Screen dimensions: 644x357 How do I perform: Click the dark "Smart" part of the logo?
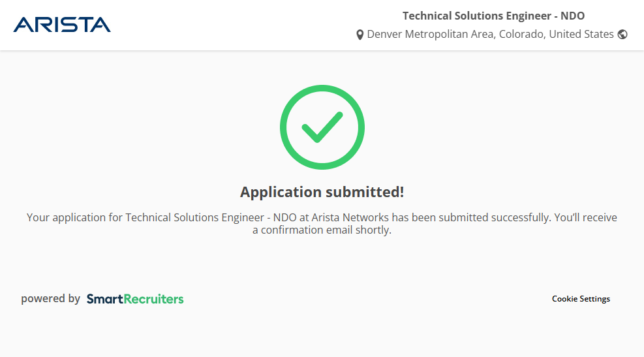pyautogui.click(x=105, y=299)
